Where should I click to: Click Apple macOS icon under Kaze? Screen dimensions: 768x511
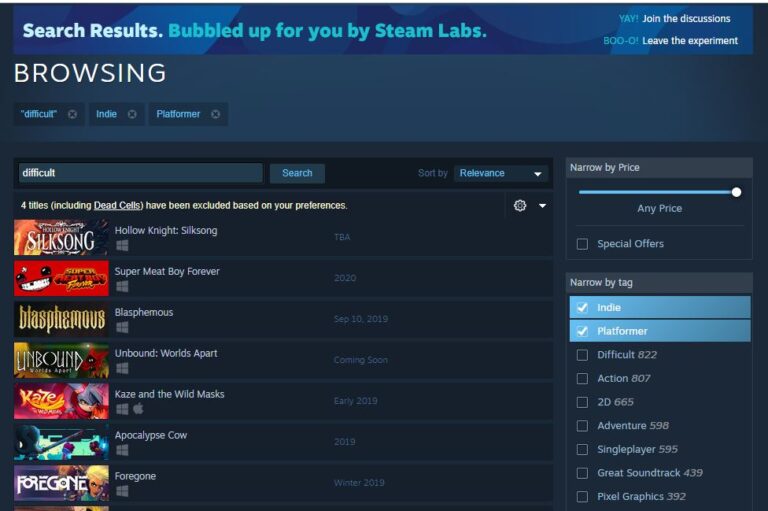[x=139, y=409]
